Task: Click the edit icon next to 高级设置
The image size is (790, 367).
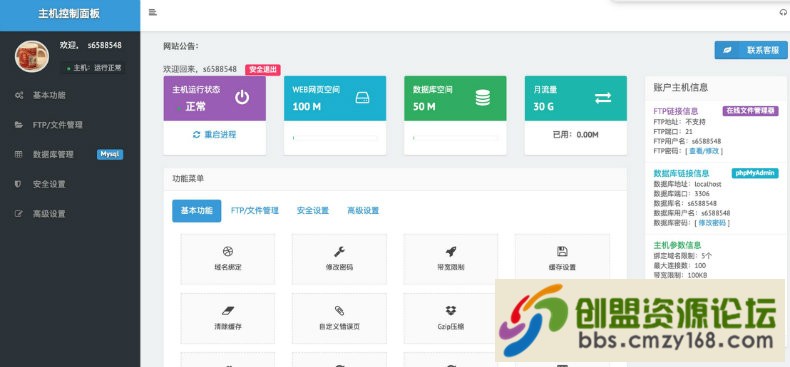Action: [x=19, y=214]
